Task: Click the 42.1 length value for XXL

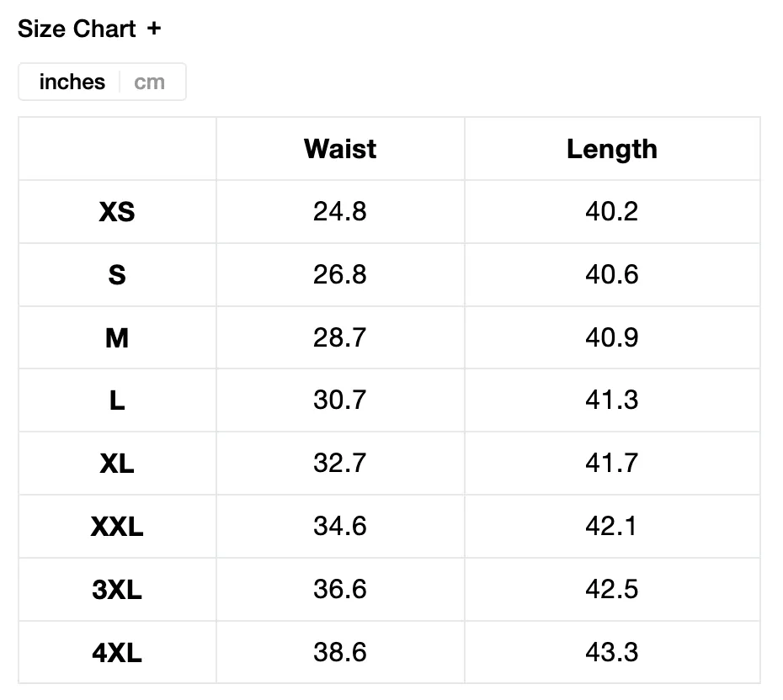Action: point(612,526)
